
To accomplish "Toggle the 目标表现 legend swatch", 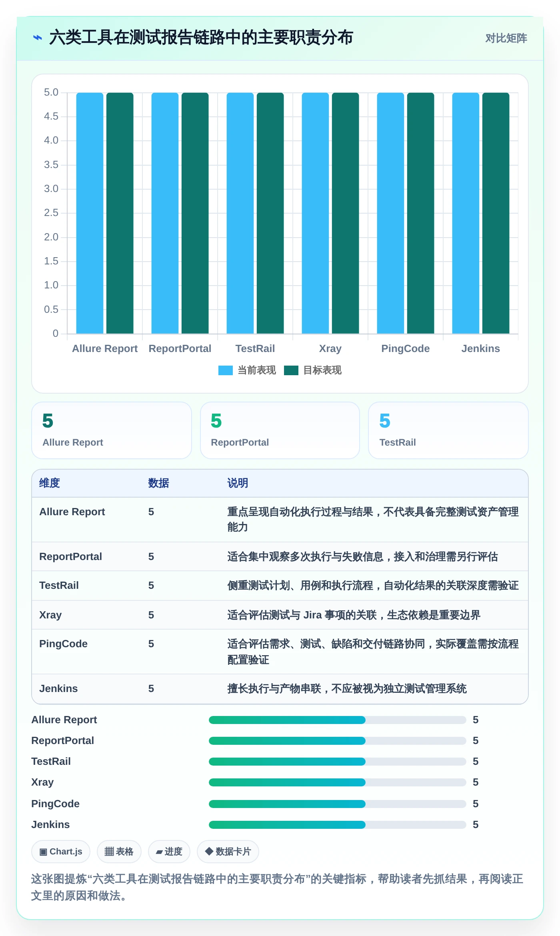I will click(291, 370).
